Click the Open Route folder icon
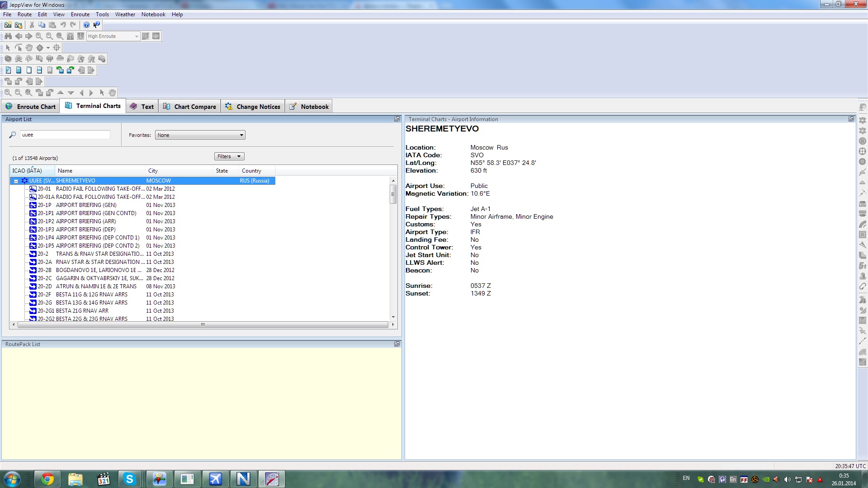 point(19,25)
